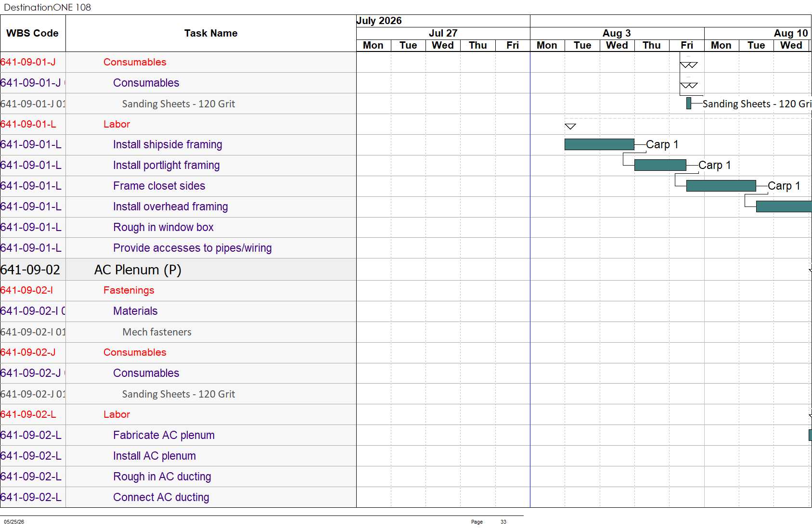Click the Aug 3 week header
This screenshot has height=528, width=812.
[617, 33]
